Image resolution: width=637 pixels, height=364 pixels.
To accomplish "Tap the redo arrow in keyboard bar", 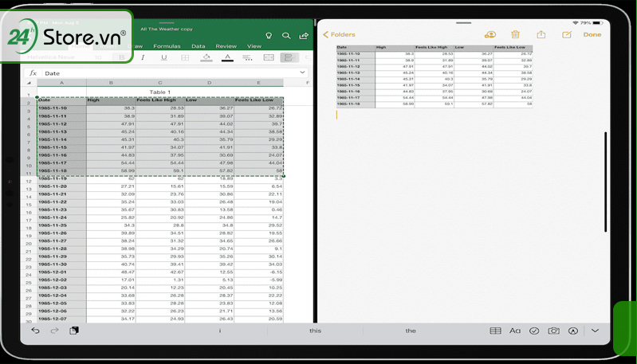I will [54, 331].
